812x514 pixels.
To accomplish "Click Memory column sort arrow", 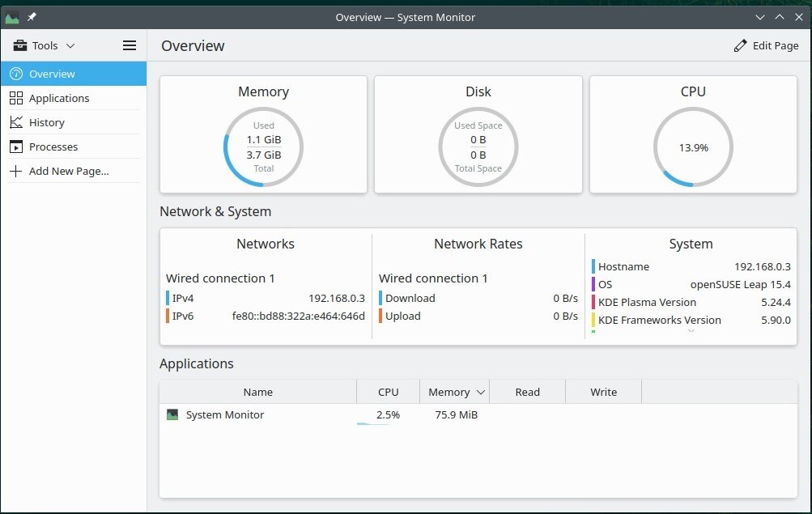I will point(481,393).
